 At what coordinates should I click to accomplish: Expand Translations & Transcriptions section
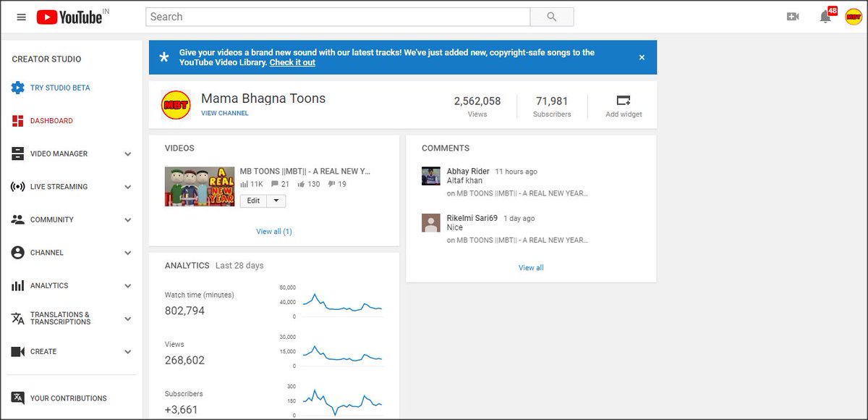tap(128, 319)
